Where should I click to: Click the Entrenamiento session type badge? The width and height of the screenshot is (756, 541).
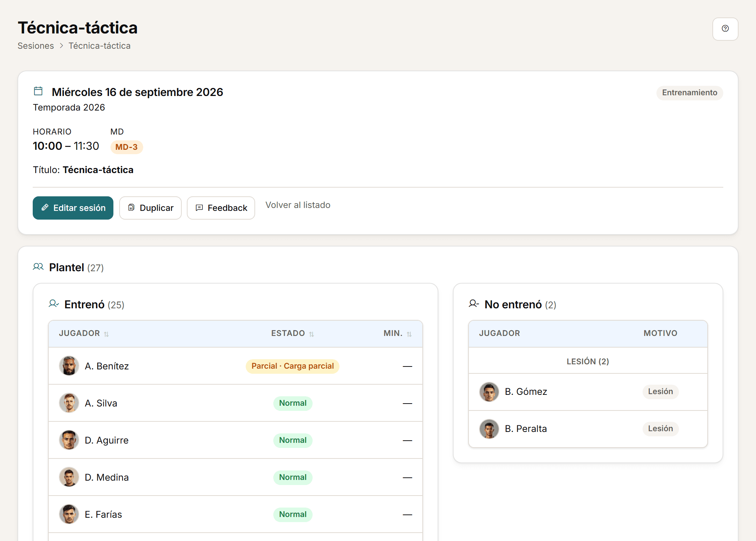click(689, 93)
